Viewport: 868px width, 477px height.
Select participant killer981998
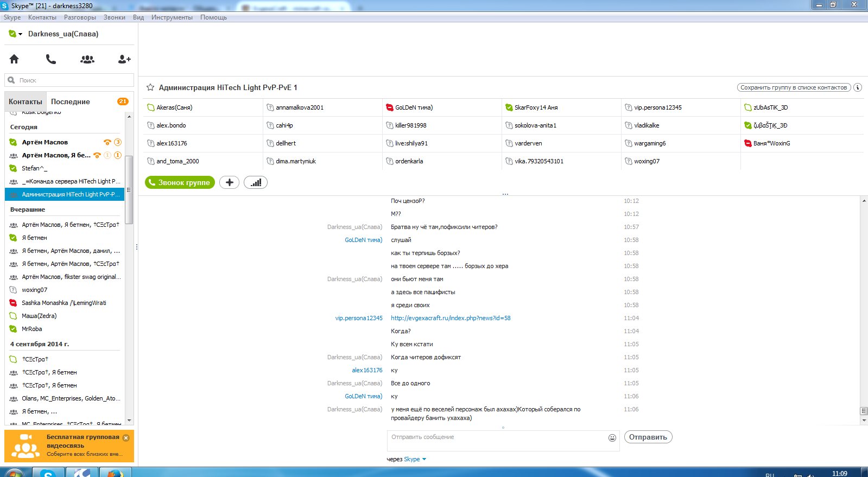point(442,125)
